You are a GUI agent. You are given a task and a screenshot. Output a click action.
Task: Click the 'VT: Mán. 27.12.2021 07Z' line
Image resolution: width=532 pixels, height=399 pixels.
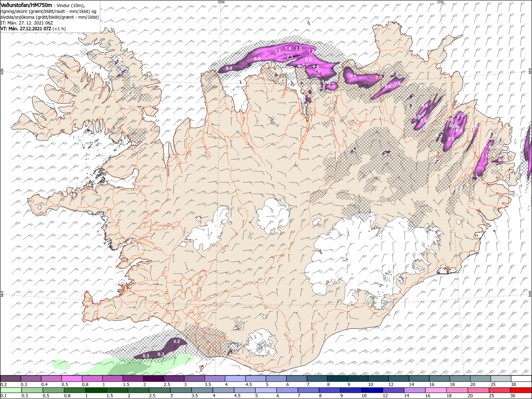click(26, 29)
